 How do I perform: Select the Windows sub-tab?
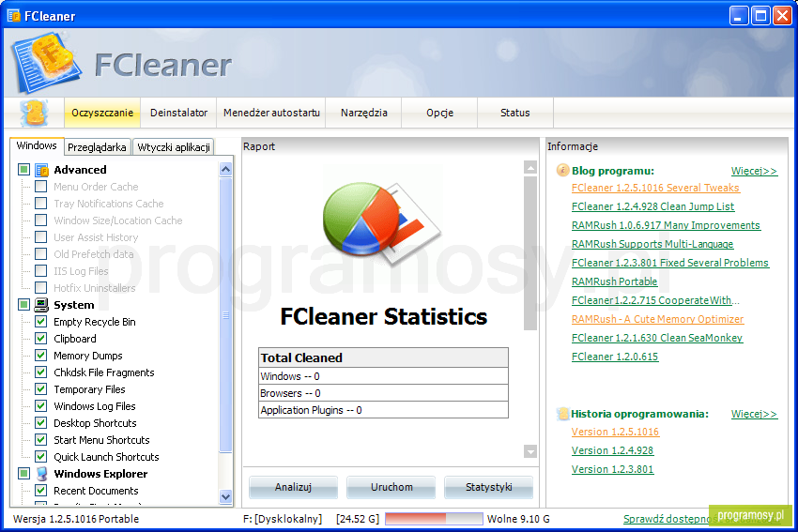37,146
